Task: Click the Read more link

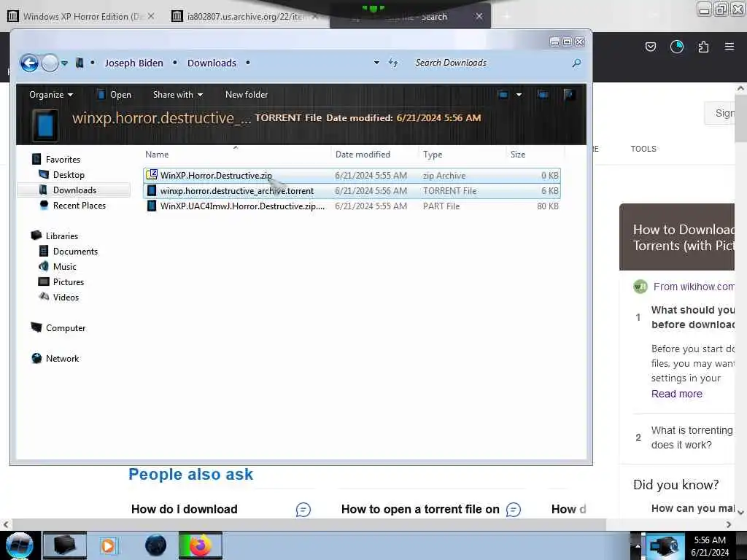Action: (x=676, y=394)
